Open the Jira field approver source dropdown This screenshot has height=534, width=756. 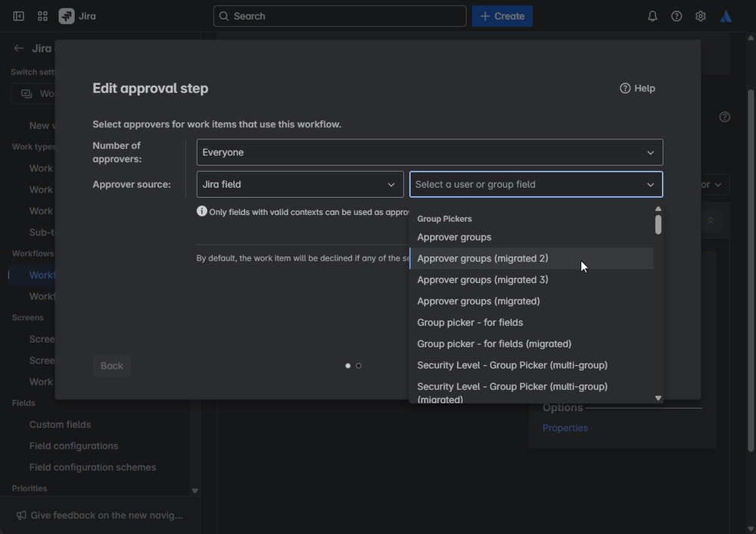[x=300, y=184]
